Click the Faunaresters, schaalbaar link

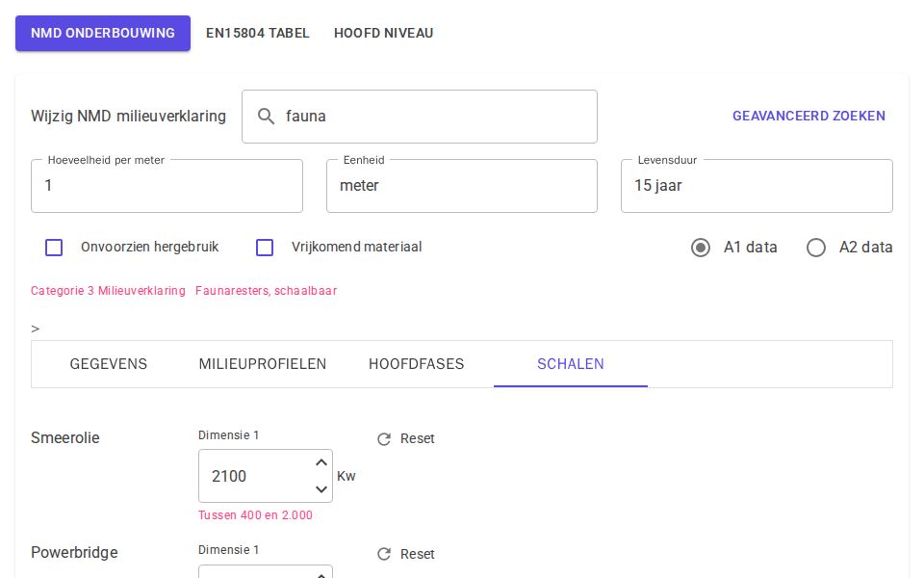pos(266,291)
